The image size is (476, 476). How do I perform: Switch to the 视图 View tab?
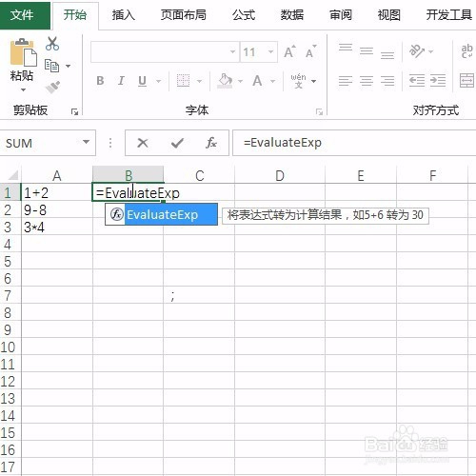pyautogui.click(x=388, y=15)
